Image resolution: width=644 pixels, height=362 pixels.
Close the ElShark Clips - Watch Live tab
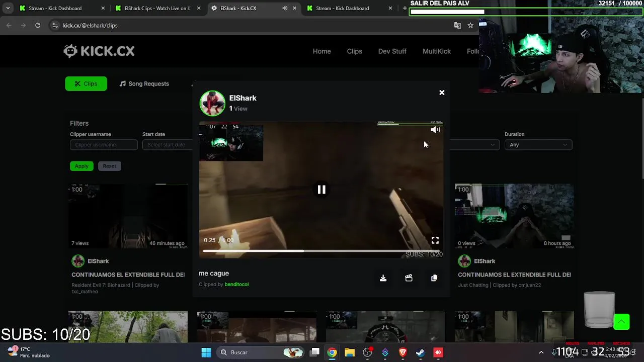pyautogui.click(x=199, y=8)
